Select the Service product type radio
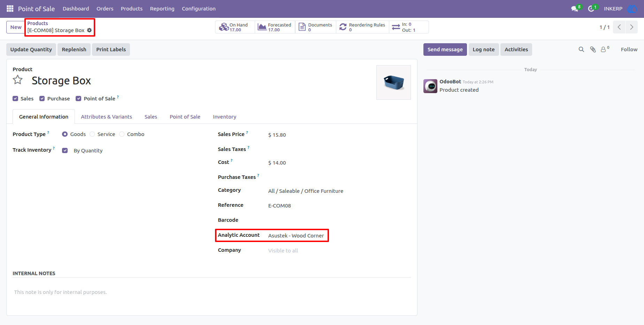 (x=92, y=134)
